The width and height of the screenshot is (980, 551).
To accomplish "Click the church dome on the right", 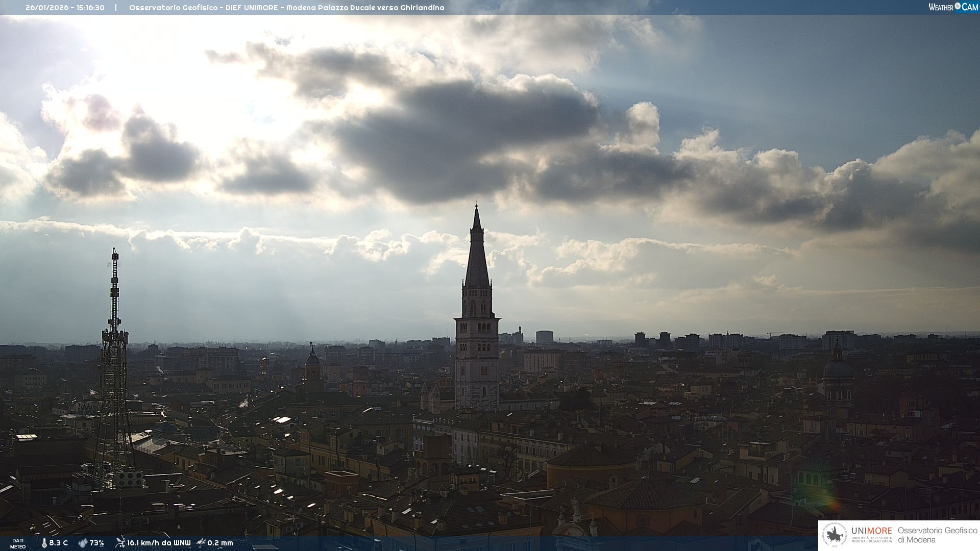I will [x=837, y=368].
